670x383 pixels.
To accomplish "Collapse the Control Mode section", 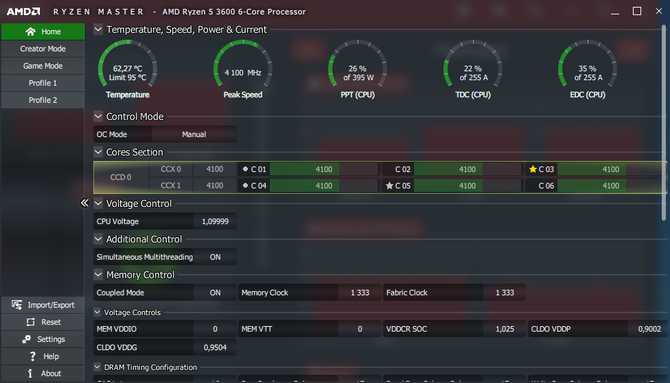I will [98, 116].
